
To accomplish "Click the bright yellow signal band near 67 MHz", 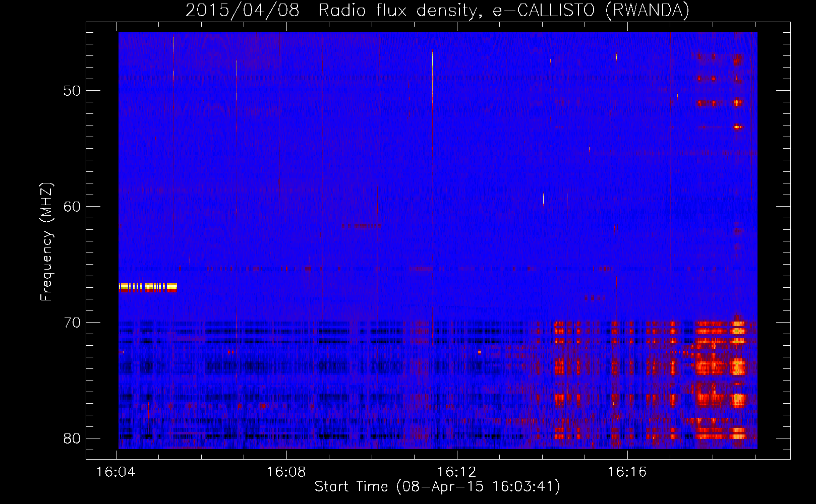I will (x=148, y=287).
